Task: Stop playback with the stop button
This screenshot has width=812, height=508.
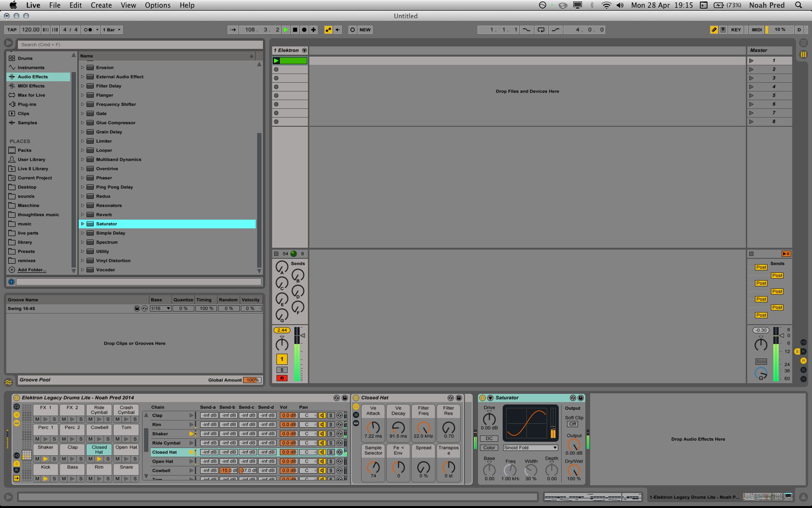Action: pos(295,30)
